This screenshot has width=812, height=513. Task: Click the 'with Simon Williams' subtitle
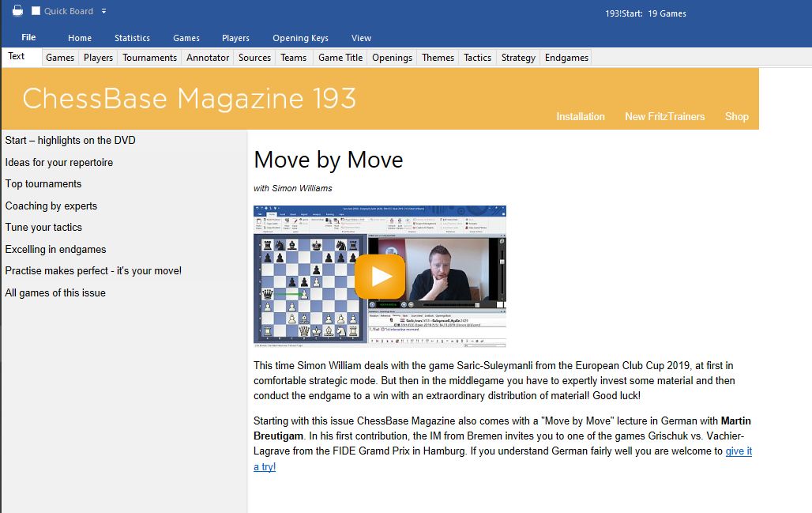point(292,188)
